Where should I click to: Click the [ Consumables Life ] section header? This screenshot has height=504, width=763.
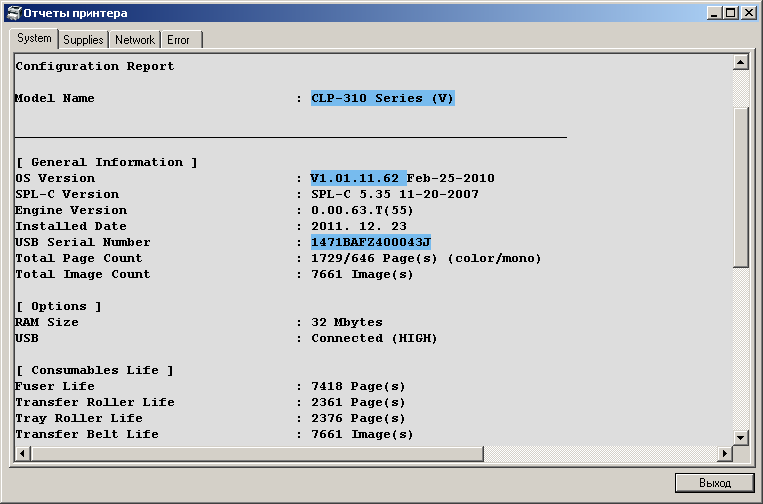click(95, 370)
